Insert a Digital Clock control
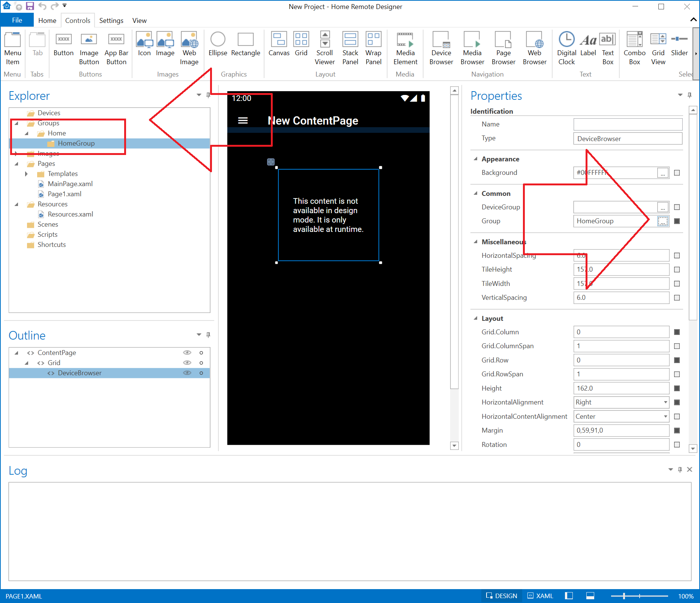Viewport: 700px width, 603px height. point(566,49)
